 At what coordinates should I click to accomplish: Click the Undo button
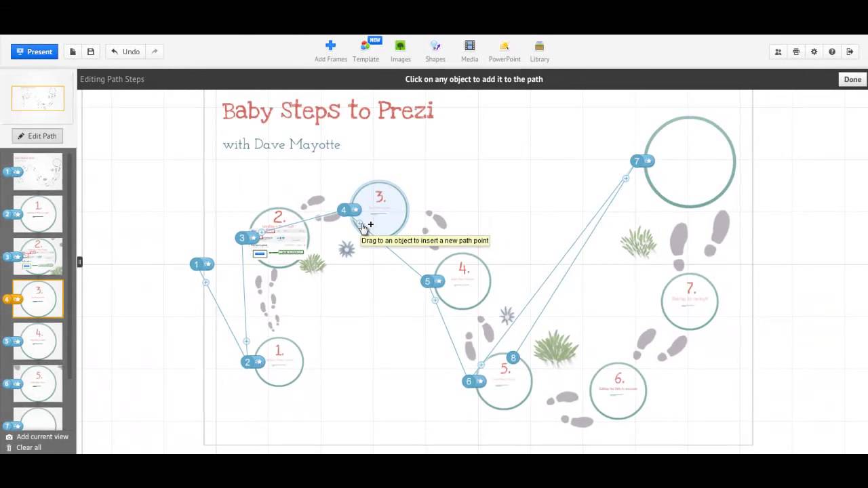tap(125, 52)
